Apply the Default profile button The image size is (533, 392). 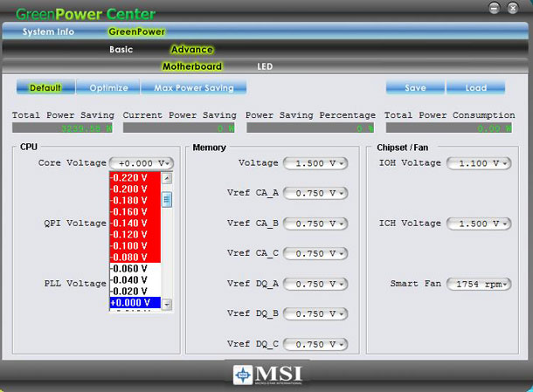coord(45,87)
